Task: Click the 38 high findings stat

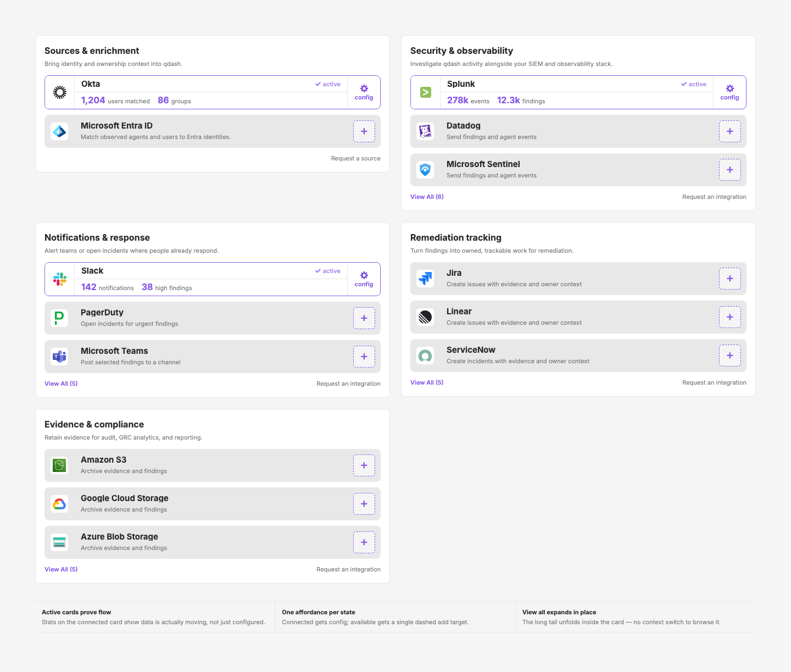Action: pos(167,287)
